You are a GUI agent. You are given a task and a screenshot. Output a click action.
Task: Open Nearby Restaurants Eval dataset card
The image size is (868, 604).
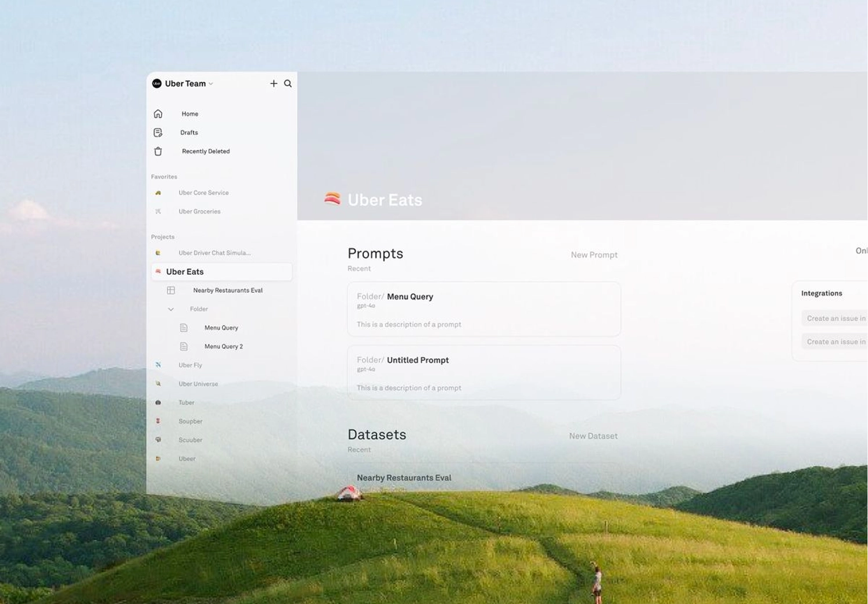[484, 478]
